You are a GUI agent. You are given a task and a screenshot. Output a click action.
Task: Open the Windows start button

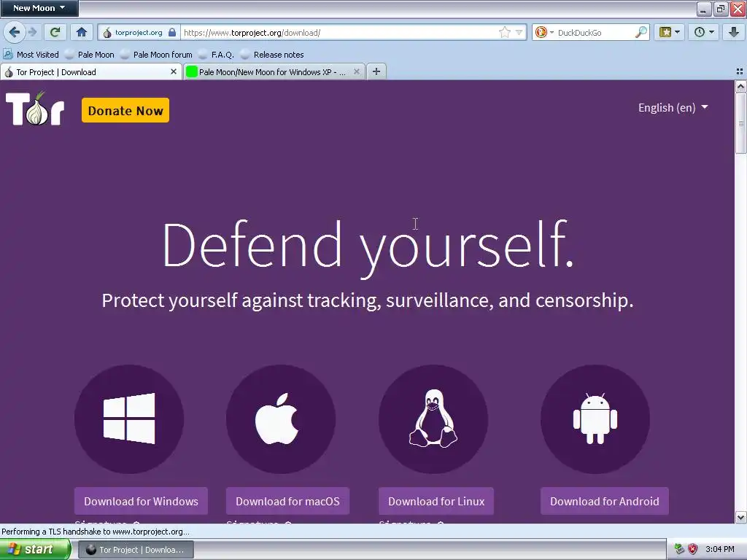click(x=34, y=550)
